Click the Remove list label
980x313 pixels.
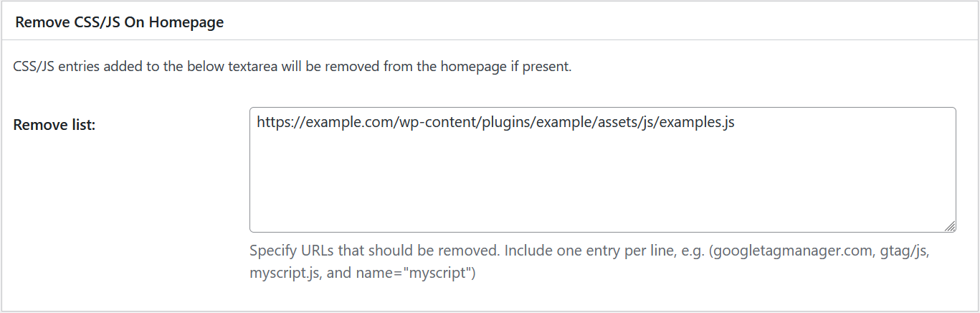(x=54, y=125)
